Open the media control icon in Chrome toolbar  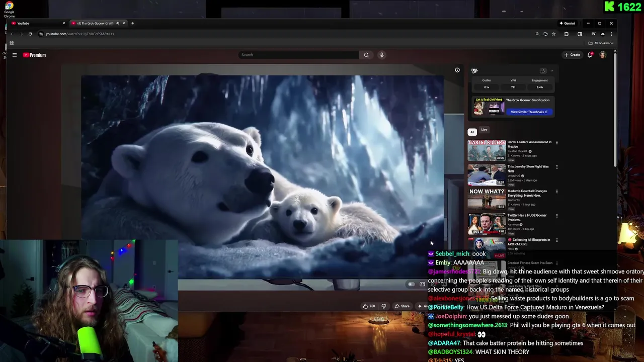coord(594,34)
